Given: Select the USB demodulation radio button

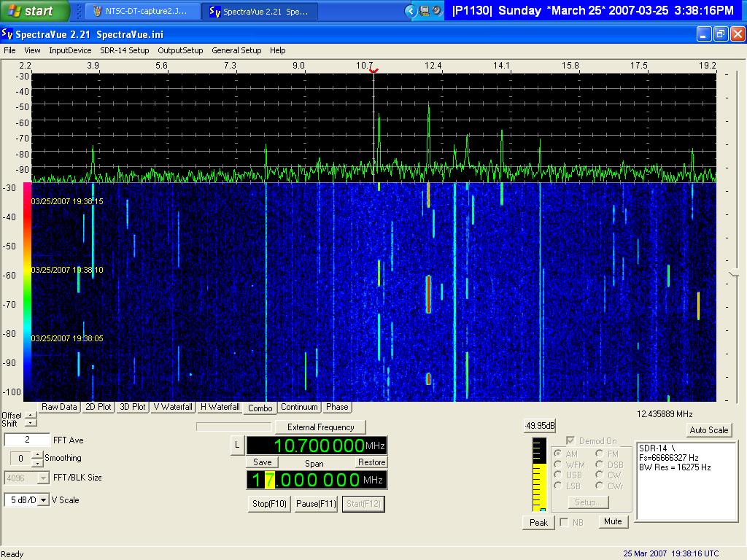Looking at the screenshot, I should tap(559, 475).
